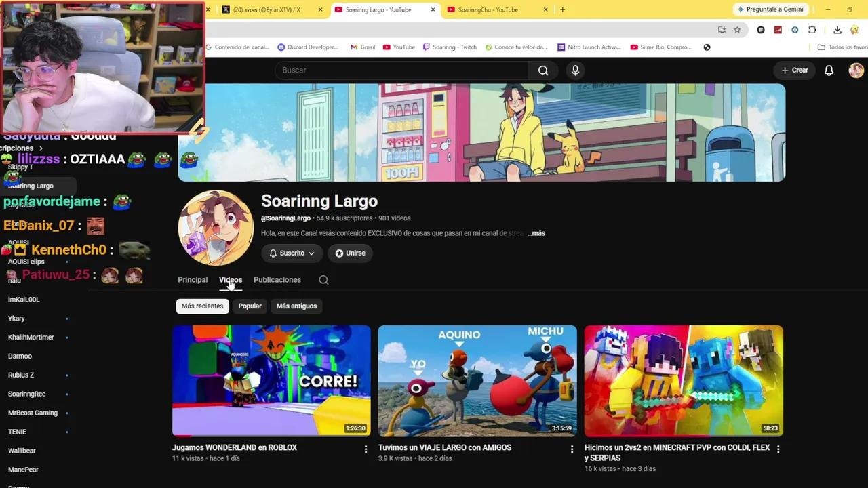This screenshot has width=868, height=488.
Task: Play the 2vs2 MINECRAFT PVP thumbnail
Action: tap(684, 381)
